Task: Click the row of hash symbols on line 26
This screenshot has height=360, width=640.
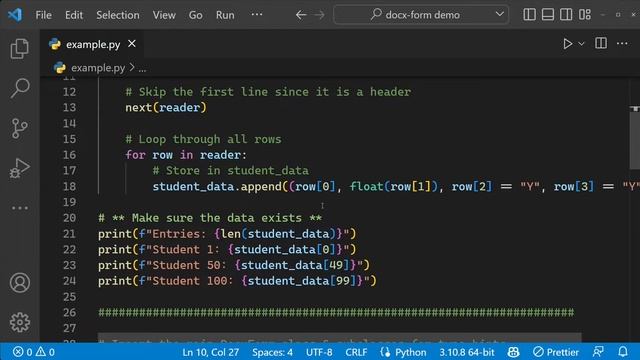Action: pyautogui.click(x=336, y=313)
